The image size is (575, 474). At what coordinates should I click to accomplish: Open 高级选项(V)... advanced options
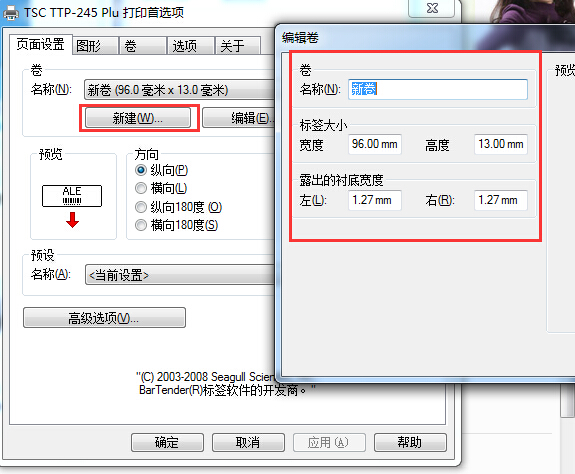pyautogui.click(x=104, y=317)
